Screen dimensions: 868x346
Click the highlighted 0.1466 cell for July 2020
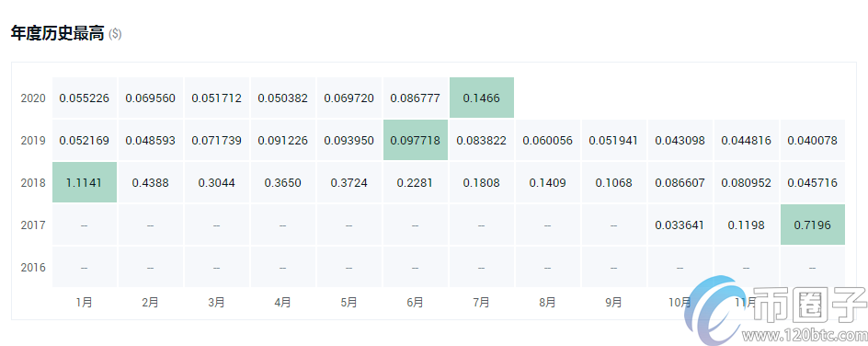482,98
